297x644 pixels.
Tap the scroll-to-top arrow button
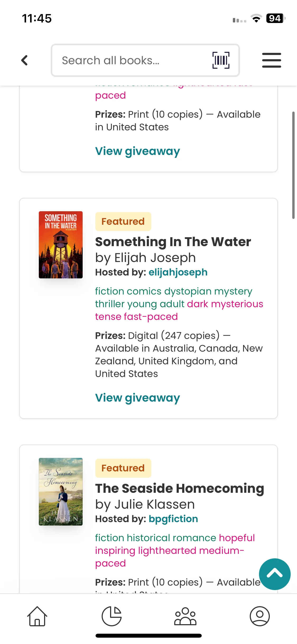click(275, 574)
